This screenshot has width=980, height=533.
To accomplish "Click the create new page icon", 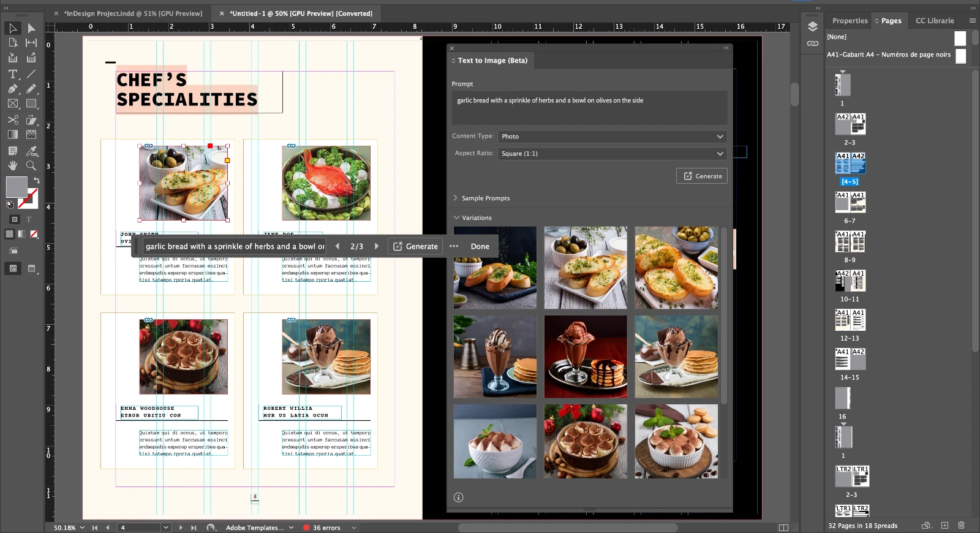I will pos(944,525).
